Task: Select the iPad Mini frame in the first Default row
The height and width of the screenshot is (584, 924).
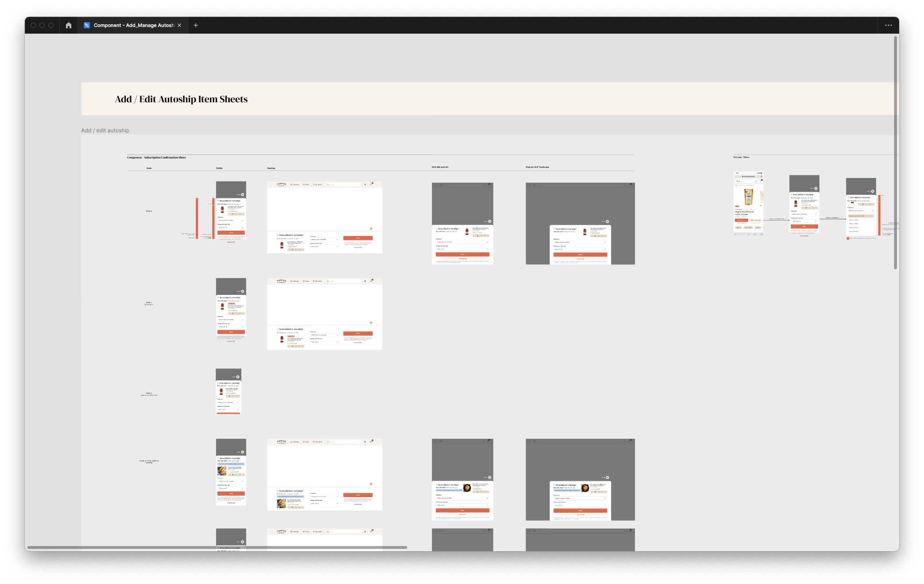Action: [x=462, y=224]
